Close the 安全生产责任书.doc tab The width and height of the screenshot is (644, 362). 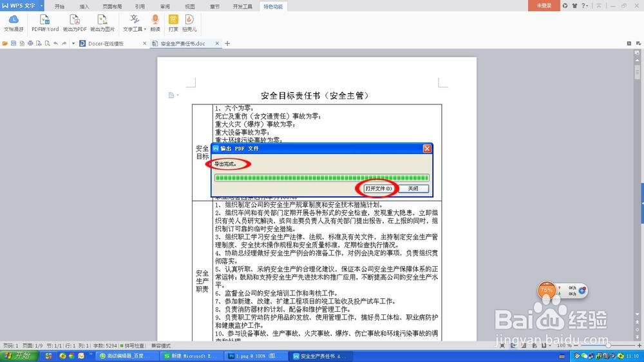coord(217,43)
